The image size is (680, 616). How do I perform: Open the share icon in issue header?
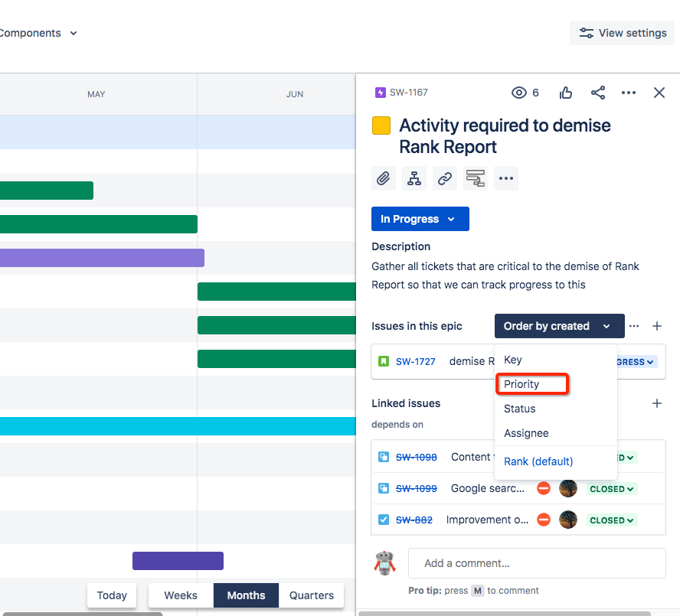click(x=598, y=93)
